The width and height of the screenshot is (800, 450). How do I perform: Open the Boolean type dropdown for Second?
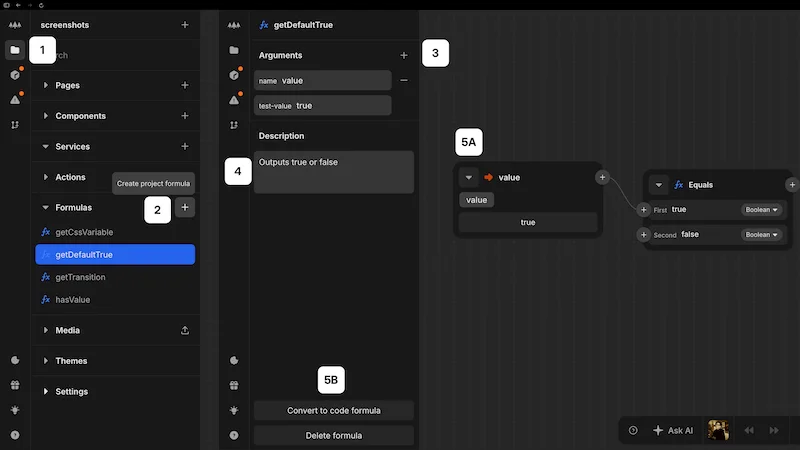coord(761,235)
